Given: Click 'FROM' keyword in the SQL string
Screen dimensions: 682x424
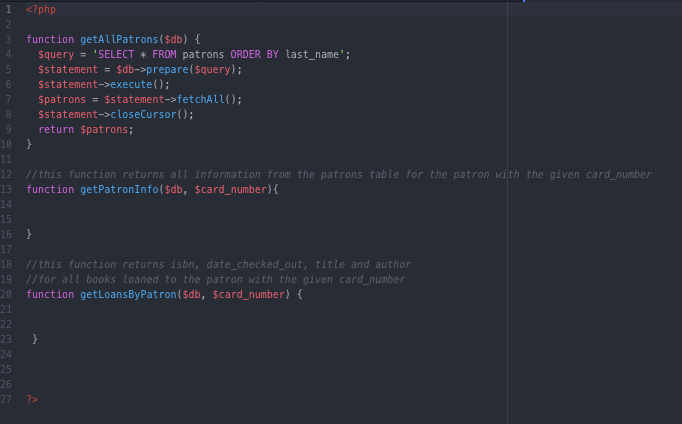Looking at the screenshot, I should tap(164, 54).
